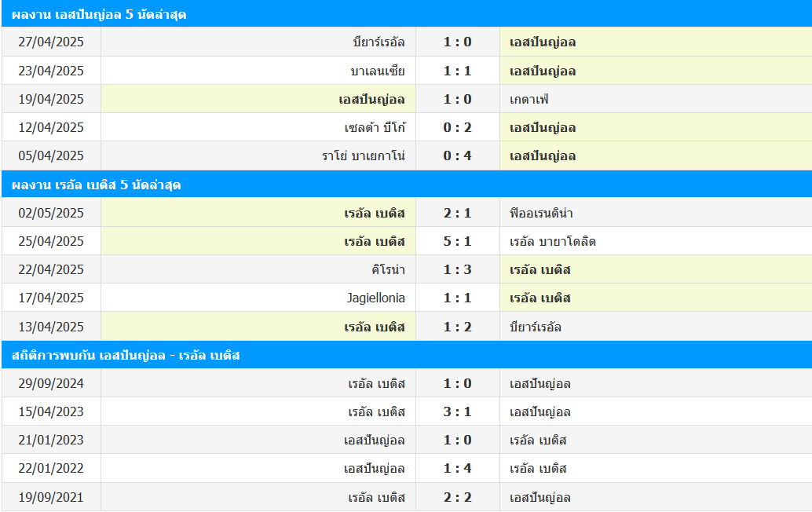Select the date 25/04/2025
The image size is (812, 512).
pos(51,241)
